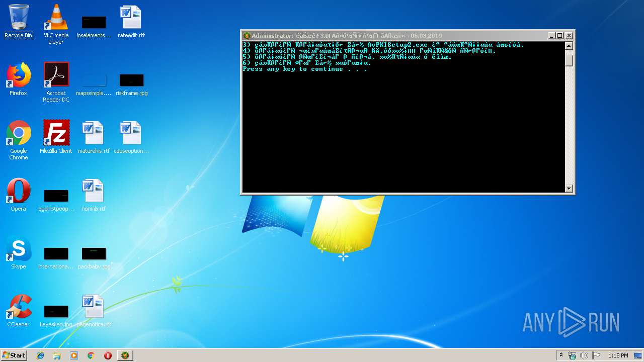Show hidden system tray icons
The width and height of the screenshot is (644, 362).
coord(561,355)
